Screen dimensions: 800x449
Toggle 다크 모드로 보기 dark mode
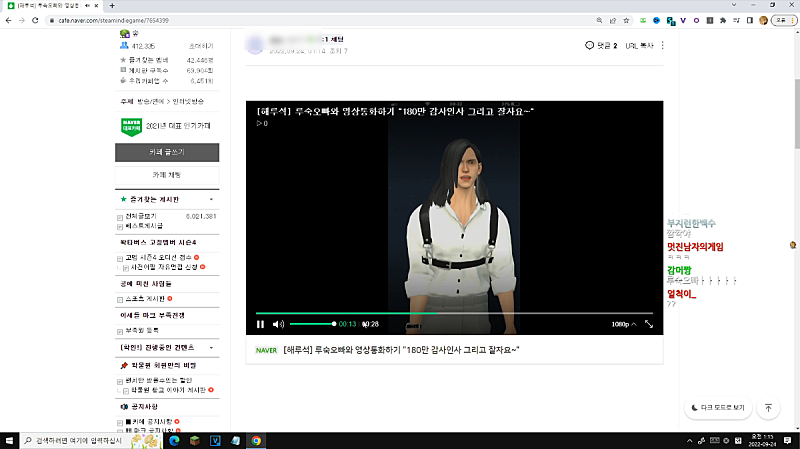click(x=718, y=408)
